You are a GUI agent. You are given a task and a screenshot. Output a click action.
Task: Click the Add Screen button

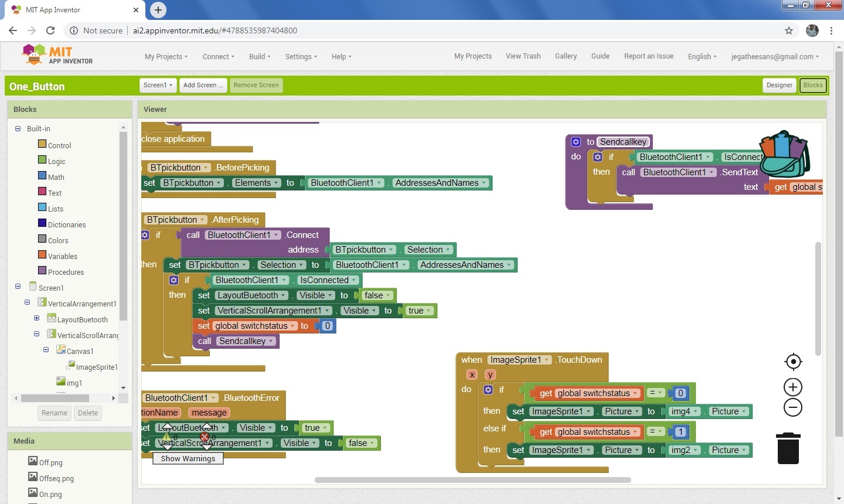[x=203, y=85]
